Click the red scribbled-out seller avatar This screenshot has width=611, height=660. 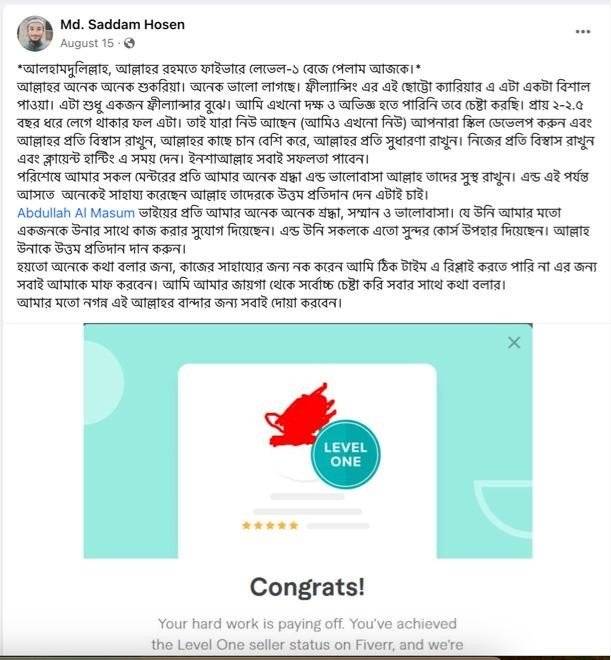[x=300, y=416]
